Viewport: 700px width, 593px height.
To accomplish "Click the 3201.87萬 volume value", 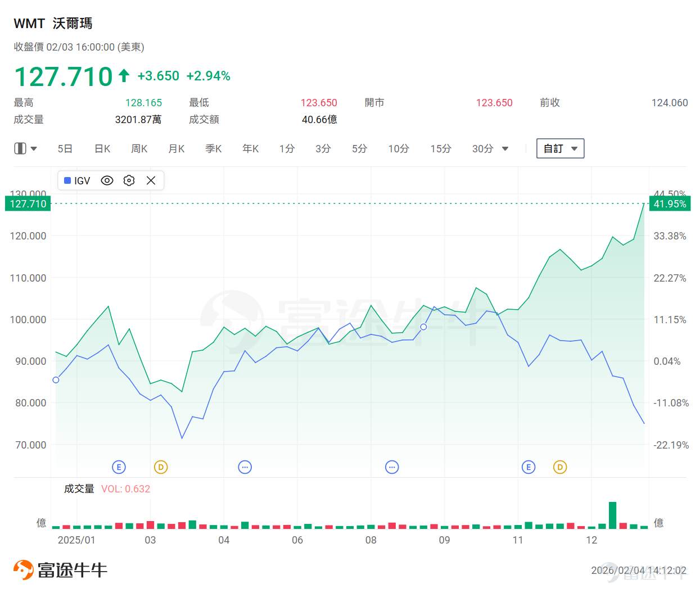I will pos(138,120).
